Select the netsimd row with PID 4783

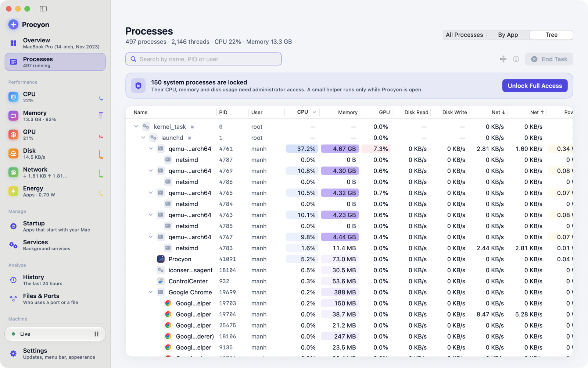pos(349,248)
